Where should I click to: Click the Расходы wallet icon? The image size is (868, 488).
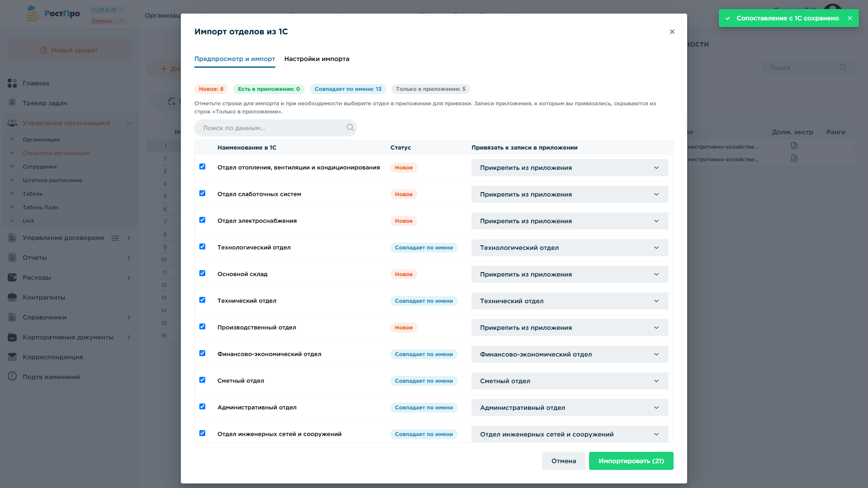click(x=12, y=277)
